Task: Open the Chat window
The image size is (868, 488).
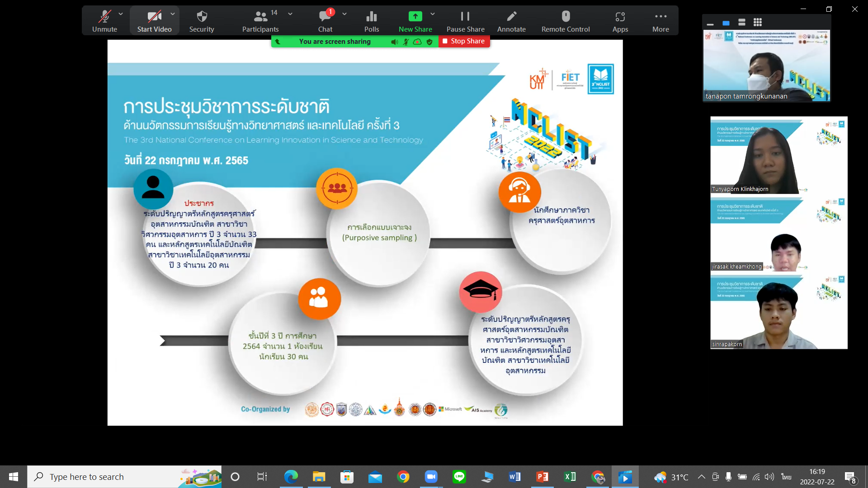Action: (x=325, y=21)
